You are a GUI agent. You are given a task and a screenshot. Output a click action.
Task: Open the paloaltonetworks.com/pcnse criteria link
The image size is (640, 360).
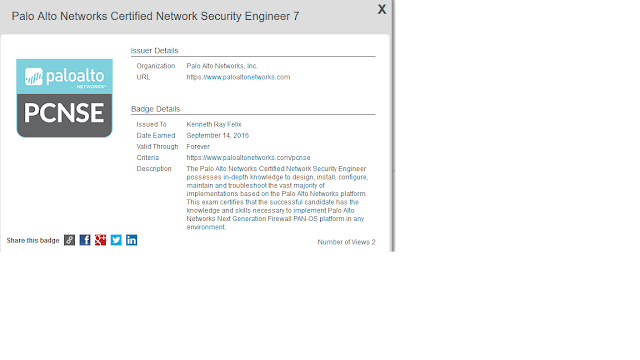248,158
